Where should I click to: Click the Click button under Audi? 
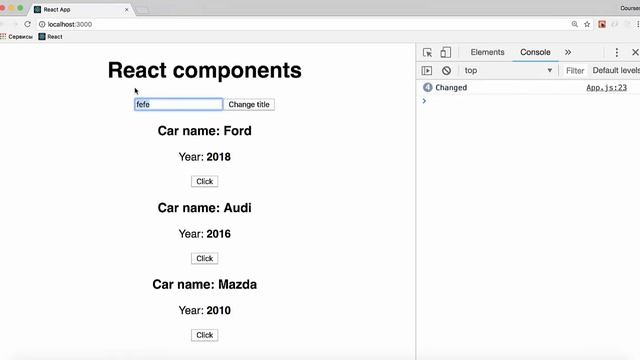pos(204,258)
